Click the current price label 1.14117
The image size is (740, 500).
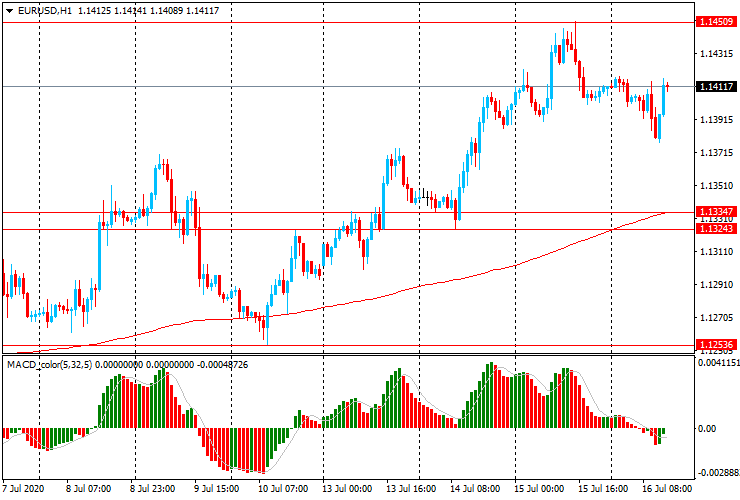tap(716, 86)
